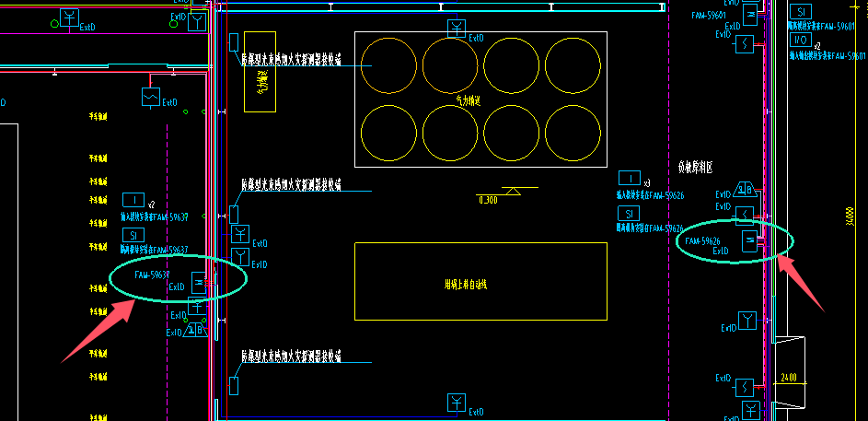
Task: Select the I module box marked x3
Action: (630, 178)
